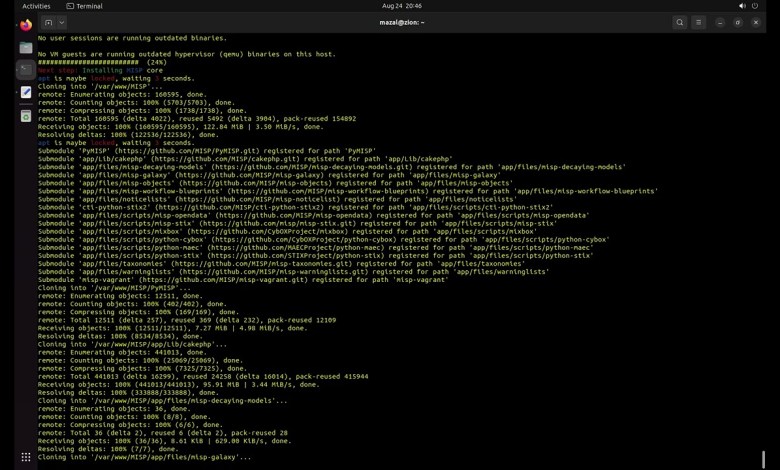Image resolution: width=780 pixels, height=470 pixels.
Task: Click the misp-vagrant.git URL
Action: [225, 280]
